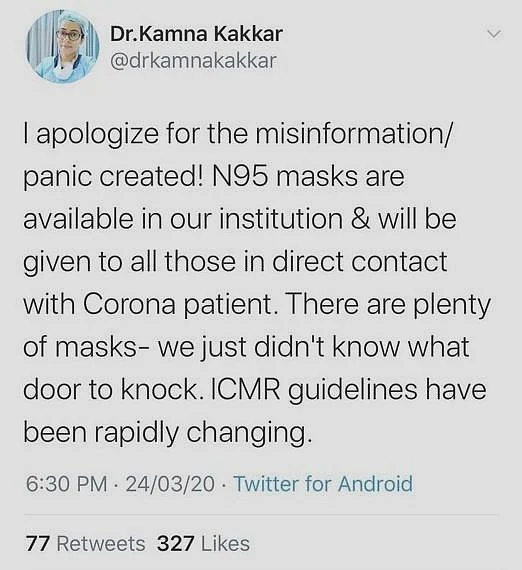This screenshot has height=570, width=522.
Task: Select the 24/03/20 date text
Action: (x=170, y=484)
